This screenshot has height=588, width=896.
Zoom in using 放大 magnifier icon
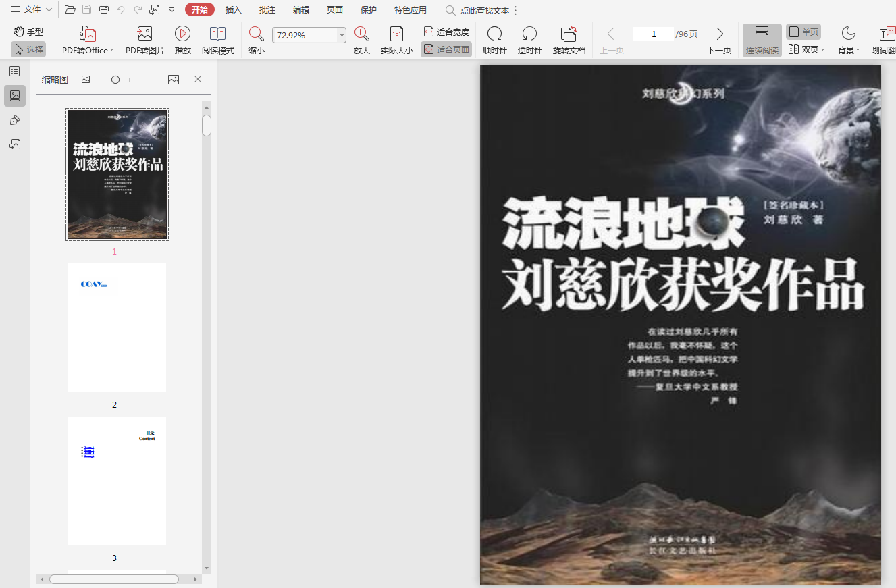pyautogui.click(x=362, y=34)
